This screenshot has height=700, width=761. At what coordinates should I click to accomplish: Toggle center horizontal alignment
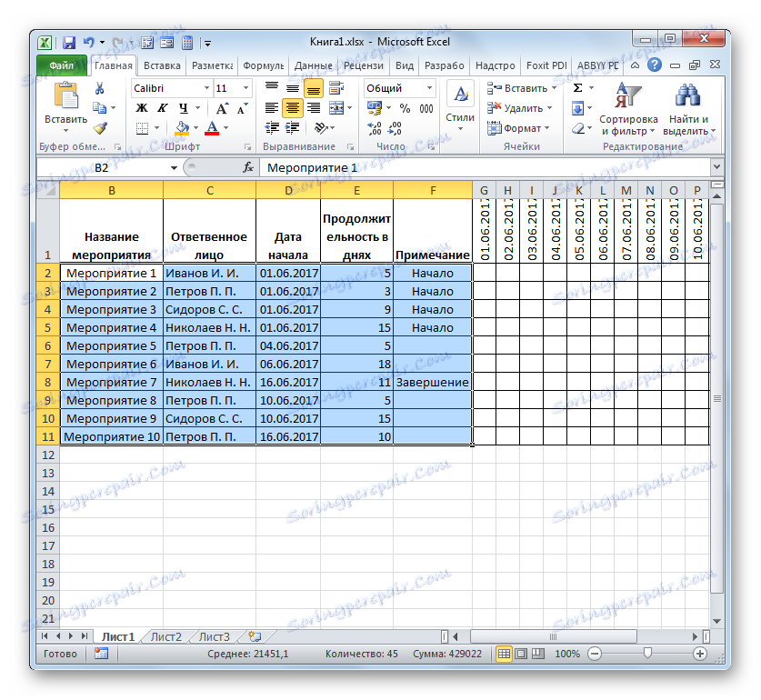293,108
